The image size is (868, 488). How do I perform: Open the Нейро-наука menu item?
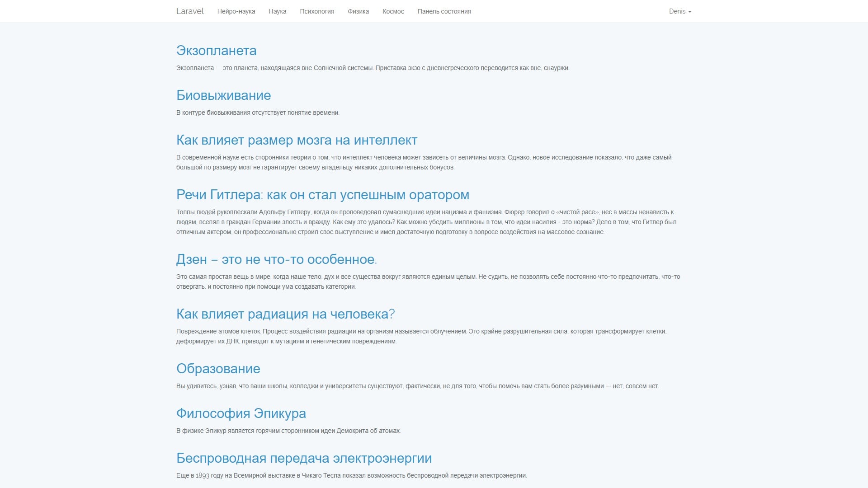[236, 11]
